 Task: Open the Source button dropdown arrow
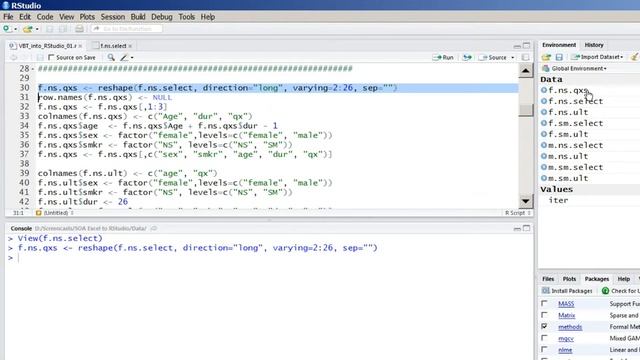[x=513, y=58]
